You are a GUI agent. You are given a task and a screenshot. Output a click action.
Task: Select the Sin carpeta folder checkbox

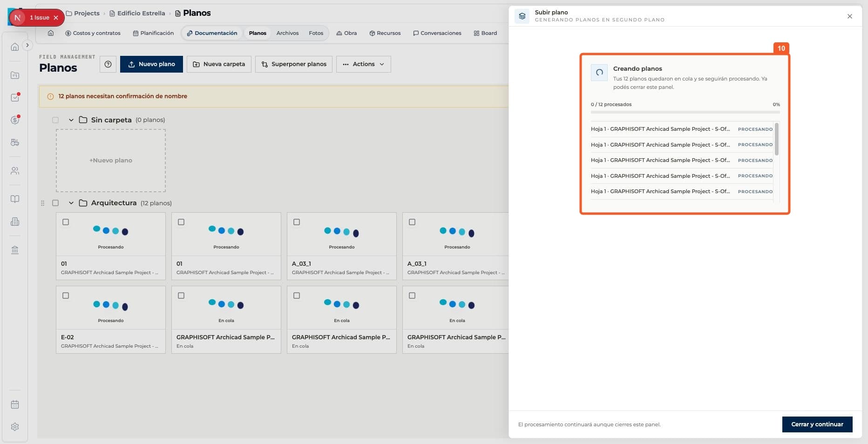[x=55, y=120]
